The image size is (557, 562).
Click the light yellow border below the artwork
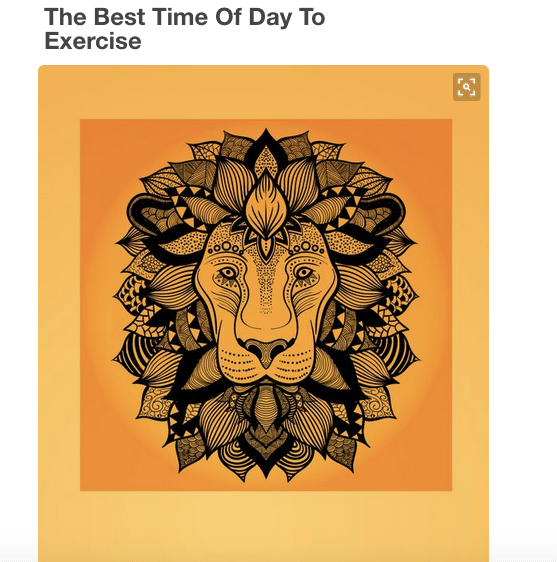click(263, 525)
